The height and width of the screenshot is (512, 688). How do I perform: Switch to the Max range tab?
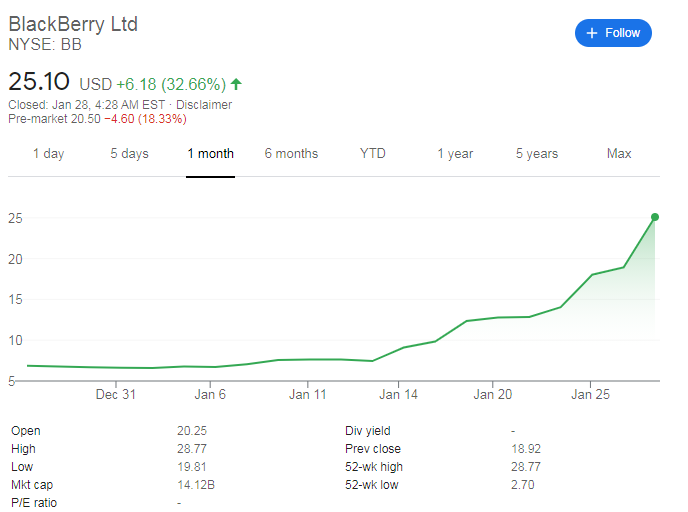coord(619,154)
